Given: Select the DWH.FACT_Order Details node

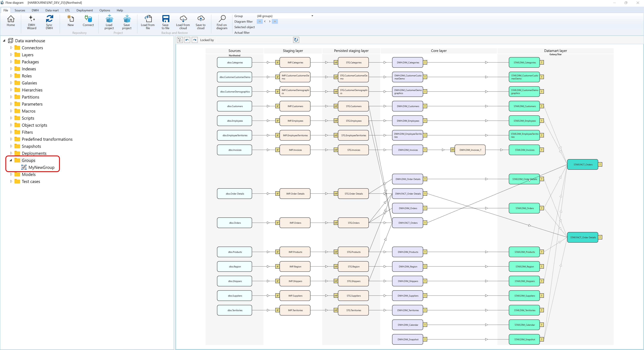Looking at the screenshot, I should pyautogui.click(x=408, y=194).
